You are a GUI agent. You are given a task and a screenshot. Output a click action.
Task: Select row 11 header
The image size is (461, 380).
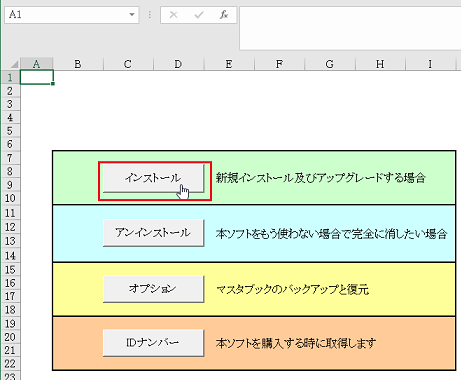(10, 213)
